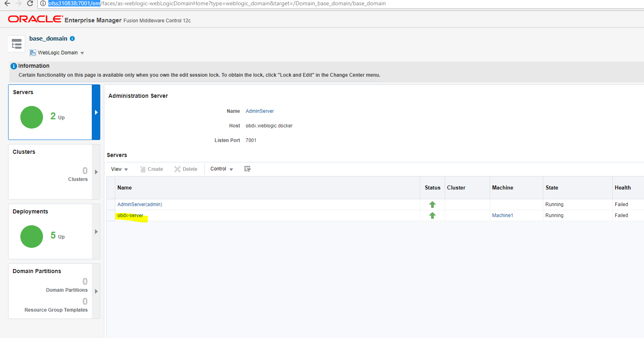Sort by the Status column header
Image resolution: width=644 pixels, height=338 pixels.
tap(432, 187)
